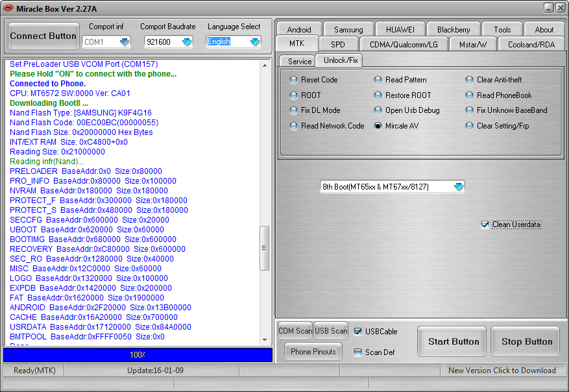Image resolution: width=569 pixels, height=392 pixels.
Task: Click the Connect Button
Action: coord(43,36)
